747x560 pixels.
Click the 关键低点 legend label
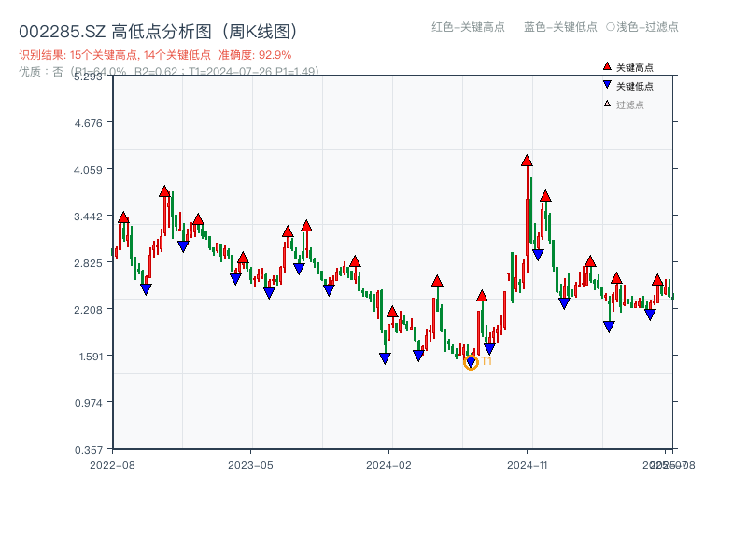(x=635, y=86)
